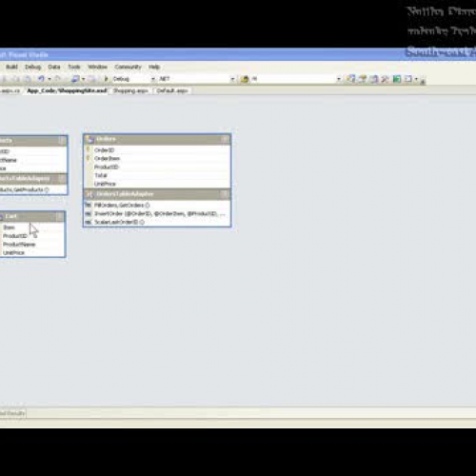This screenshot has width=476, height=476.
Task: Open the Toolbox from the toolbar icon
Action: click(386, 79)
